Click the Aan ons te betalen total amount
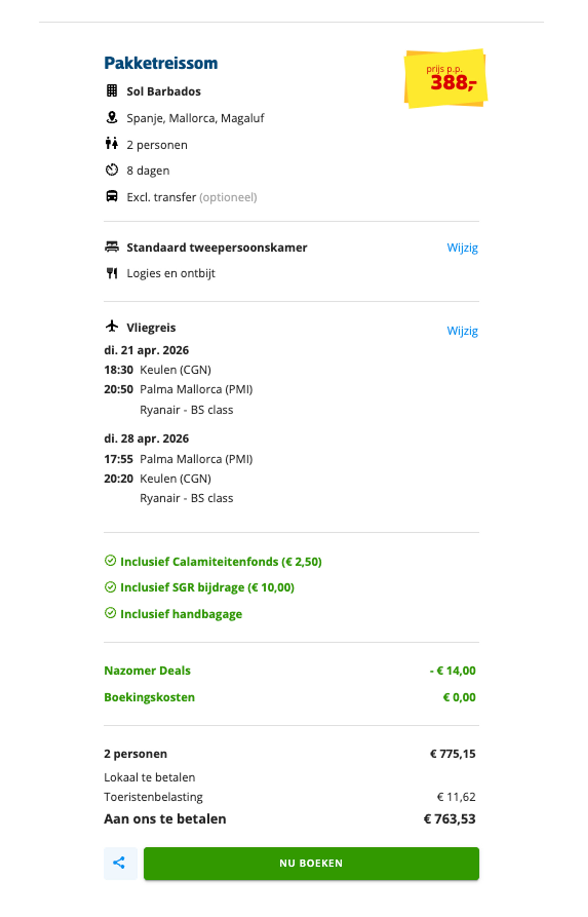This screenshot has width=588, height=917. pyautogui.click(x=450, y=818)
